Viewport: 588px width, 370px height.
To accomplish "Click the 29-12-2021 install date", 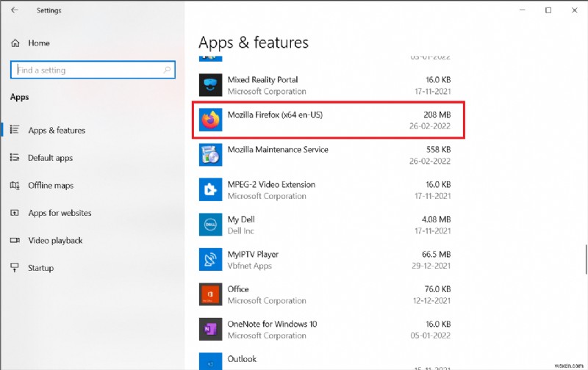I will click(x=431, y=266).
